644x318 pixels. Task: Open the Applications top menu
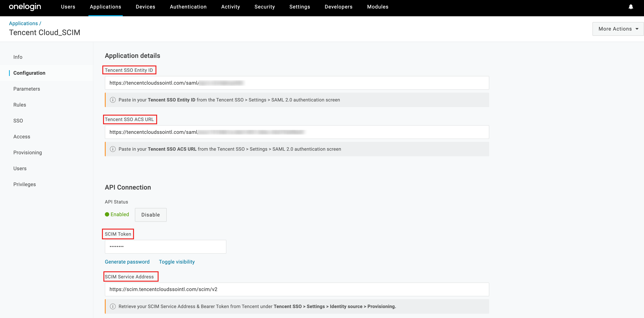click(105, 7)
